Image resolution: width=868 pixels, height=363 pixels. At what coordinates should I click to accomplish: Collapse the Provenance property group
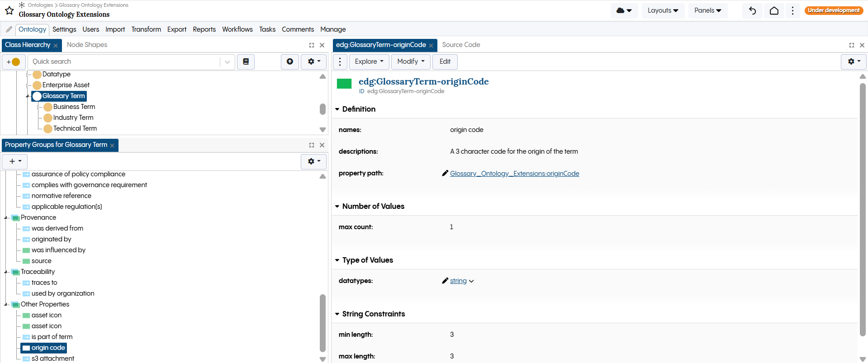pos(6,218)
